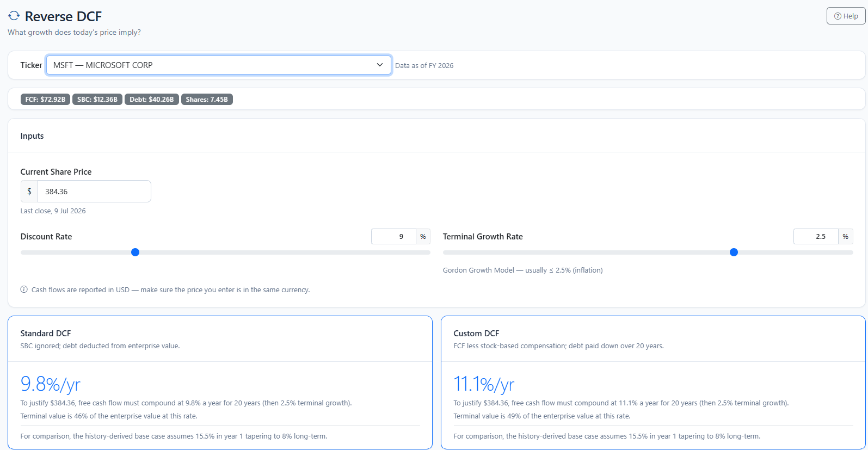Click the Discount Rate slider handle
This screenshot has height=450, width=868.
[136, 252]
